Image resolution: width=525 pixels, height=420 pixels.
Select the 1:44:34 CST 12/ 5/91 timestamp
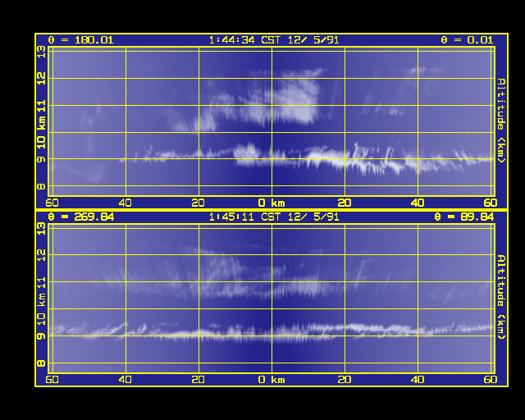[x=274, y=40]
